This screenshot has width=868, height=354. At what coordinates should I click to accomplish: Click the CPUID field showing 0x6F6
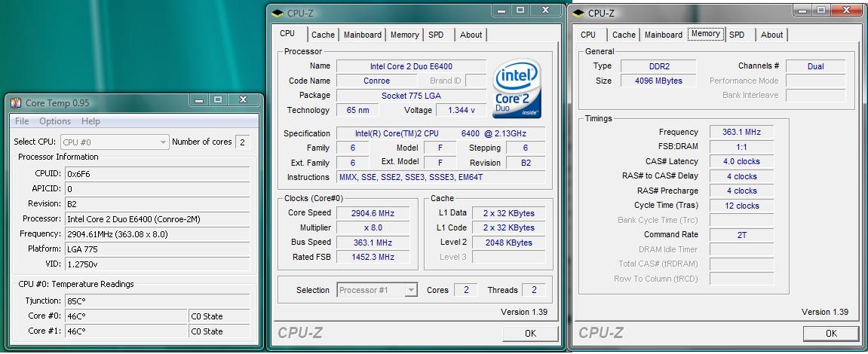point(157,174)
